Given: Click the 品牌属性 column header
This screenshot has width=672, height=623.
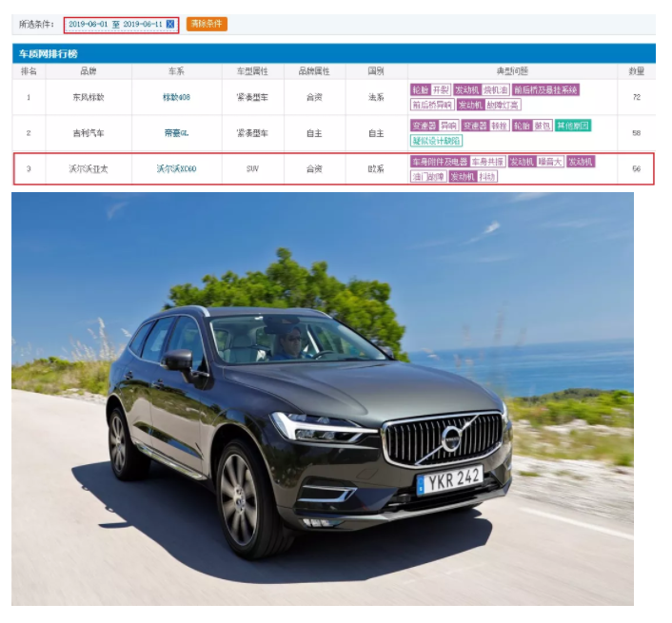Looking at the screenshot, I should (x=314, y=71).
